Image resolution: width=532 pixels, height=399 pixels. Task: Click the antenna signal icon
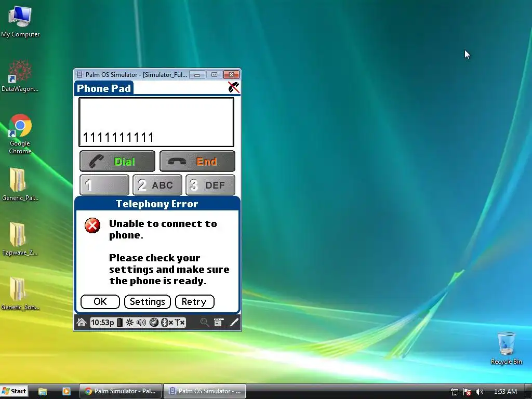[x=180, y=322]
